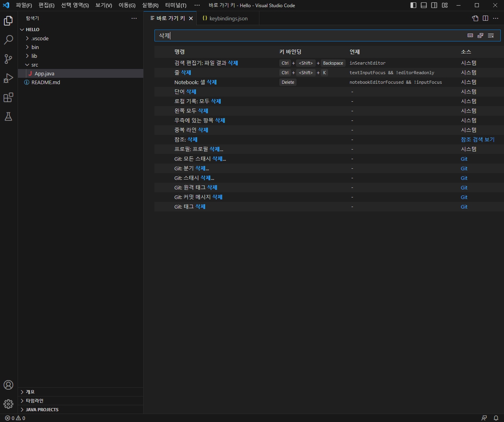Open the 이동(G) menu

click(127, 5)
